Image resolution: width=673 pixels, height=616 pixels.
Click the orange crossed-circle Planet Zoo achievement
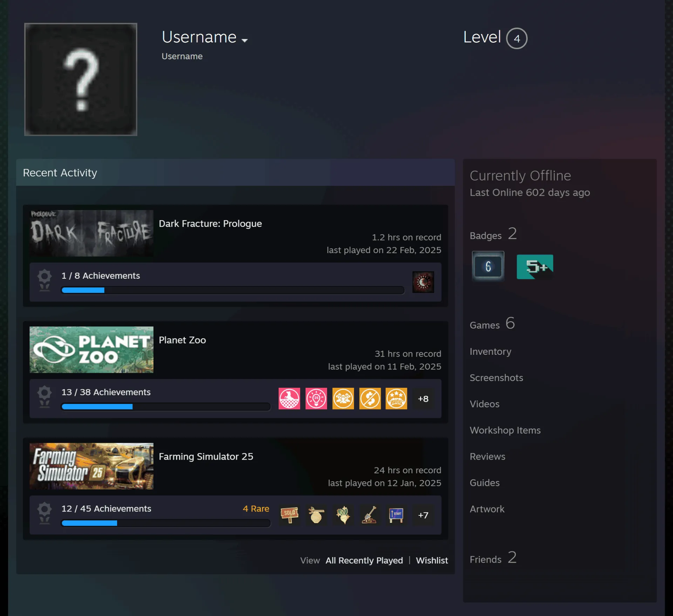click(370, 399)
